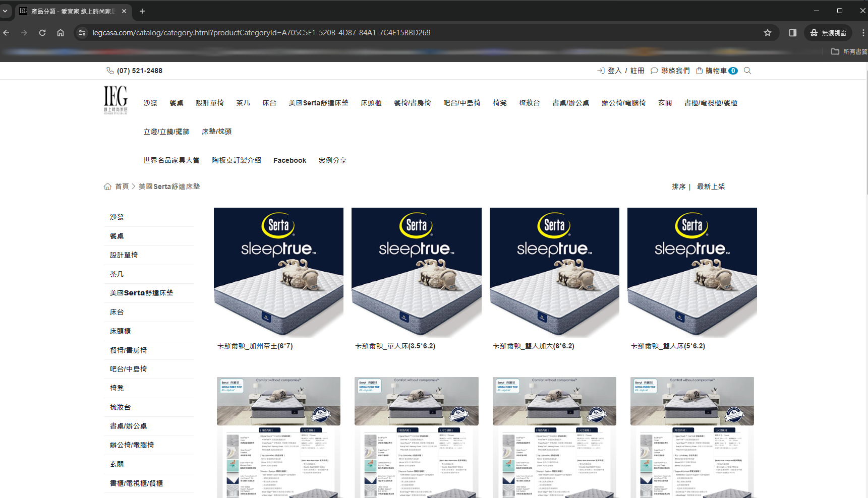Open the shopping cart icon
The image size is (868, 498).
point(699,71)
